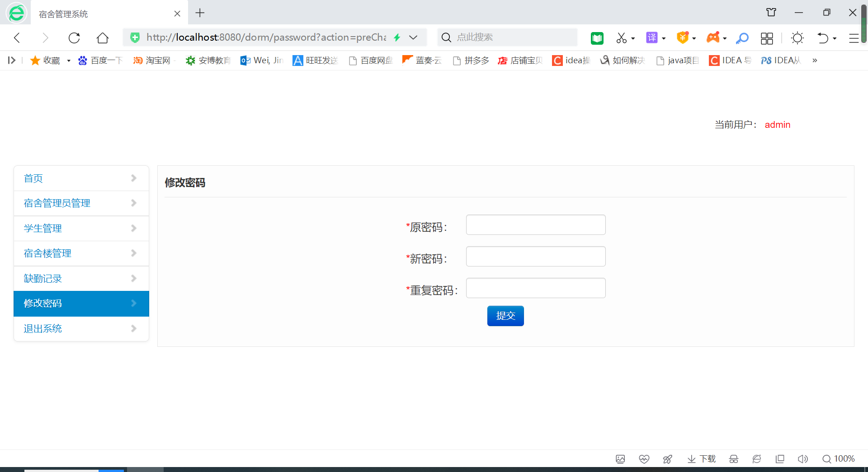Click the heartbeat health icon in status bar

point(644,459)
